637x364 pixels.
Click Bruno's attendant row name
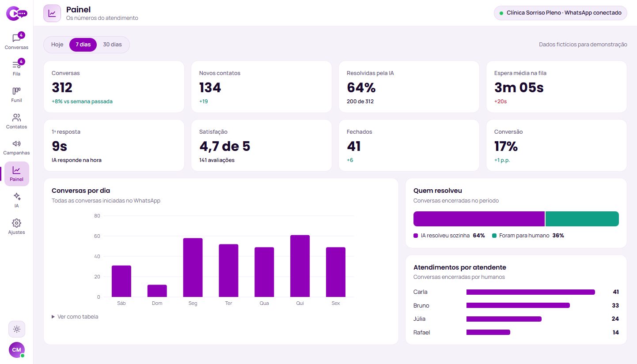tap(421, 305)
